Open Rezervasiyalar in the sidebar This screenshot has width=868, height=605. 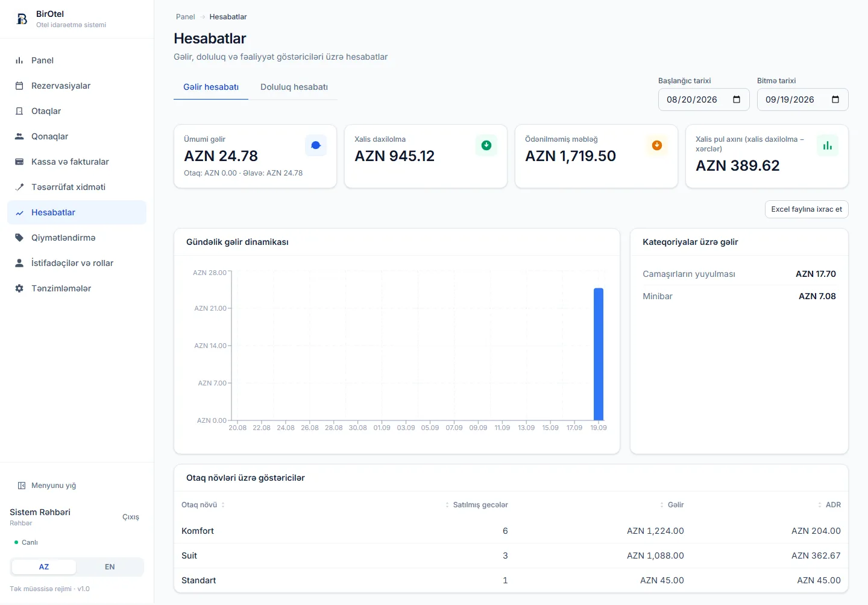pos(77,86)
